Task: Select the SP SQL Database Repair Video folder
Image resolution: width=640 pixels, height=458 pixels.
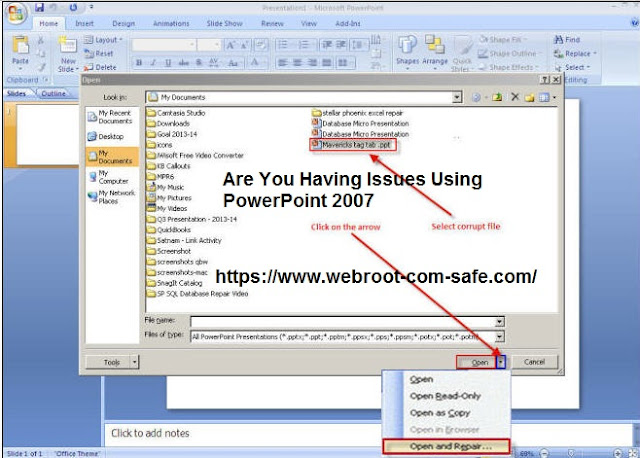Action: [198, 293]
